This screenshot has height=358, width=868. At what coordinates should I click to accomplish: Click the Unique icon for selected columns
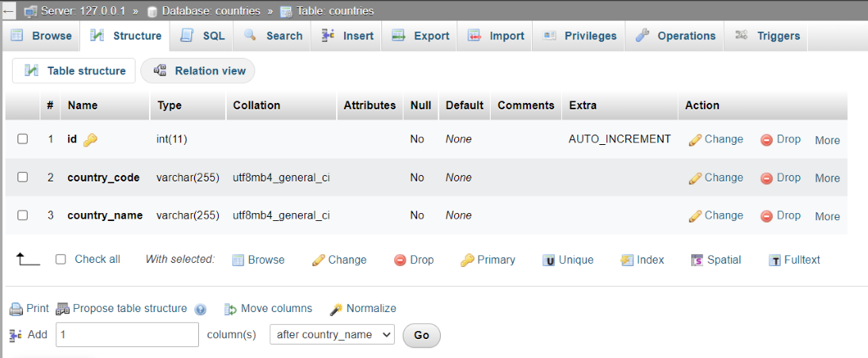(549, 260)
